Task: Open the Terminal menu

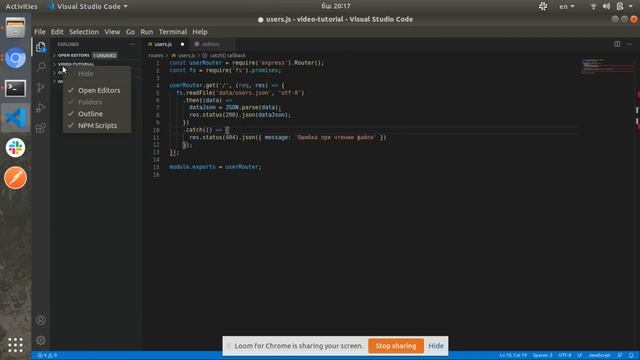Action: coord(173,32)
